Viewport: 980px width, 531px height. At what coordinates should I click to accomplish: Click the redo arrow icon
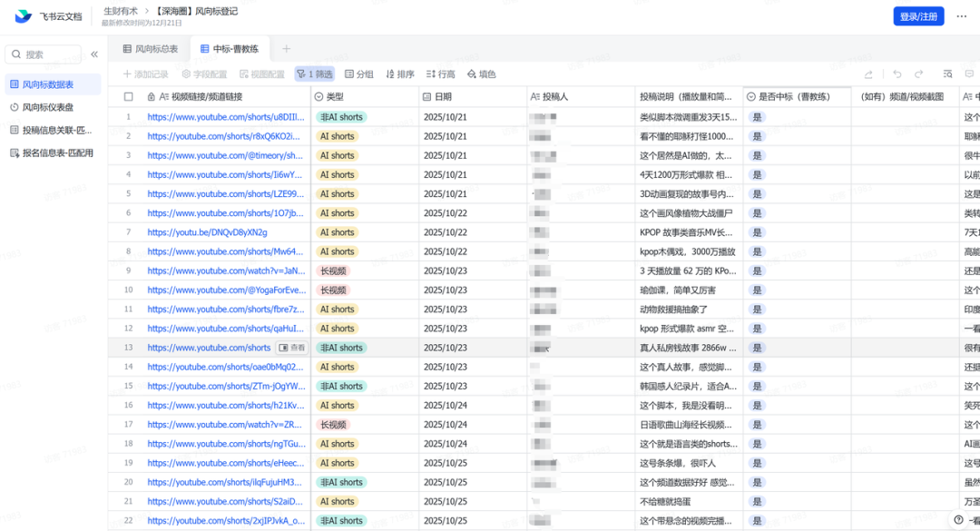click(x=918, y=74)
